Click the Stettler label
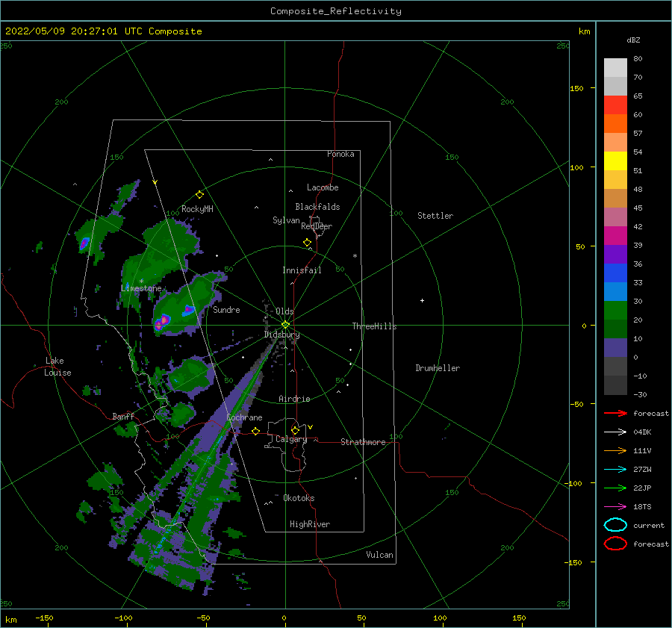Image resolution: width=672 pixels, height=628 pixels. [435, 216]
